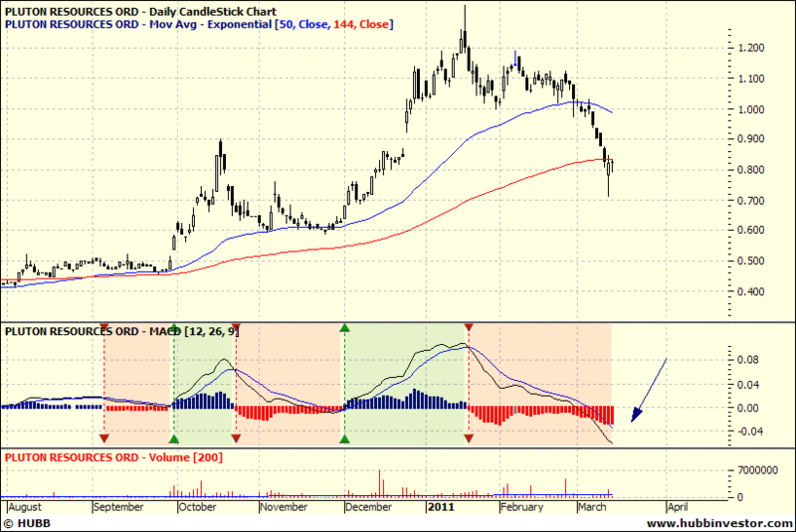
Task: Click the bold 2011 year label
Action: pyautogui.click(x=441, y=507)
